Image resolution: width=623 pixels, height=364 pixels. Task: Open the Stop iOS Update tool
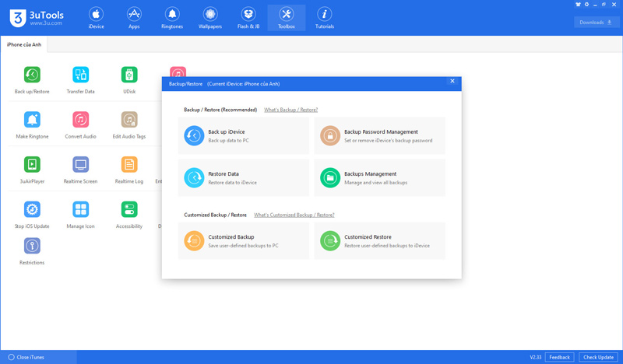[32, 209]
